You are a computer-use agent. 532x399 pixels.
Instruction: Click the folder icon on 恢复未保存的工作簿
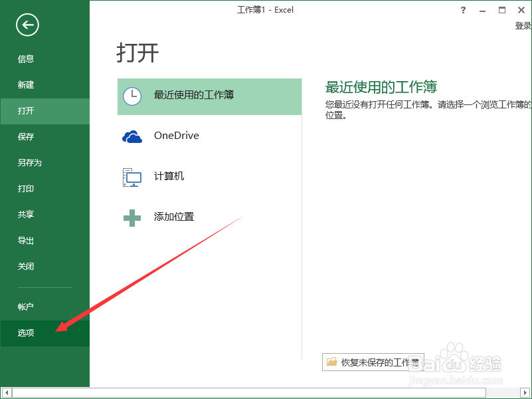331,362
